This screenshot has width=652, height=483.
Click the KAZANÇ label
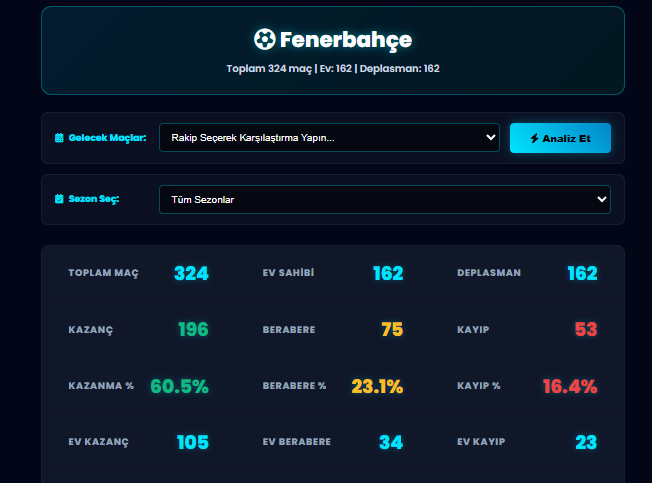[91, 330]
